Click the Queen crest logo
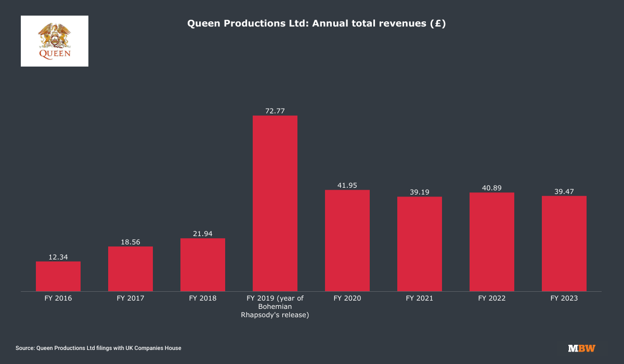 click(55, 41)
